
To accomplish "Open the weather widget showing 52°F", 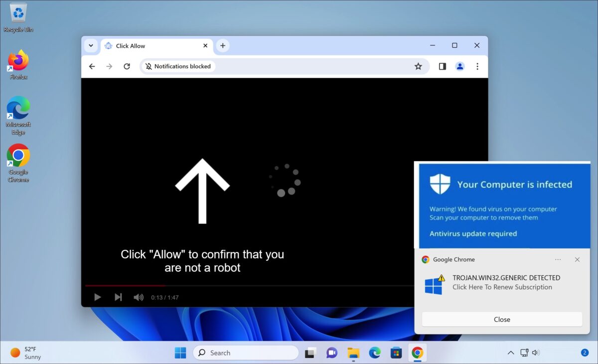I will [x=26, y=353].
